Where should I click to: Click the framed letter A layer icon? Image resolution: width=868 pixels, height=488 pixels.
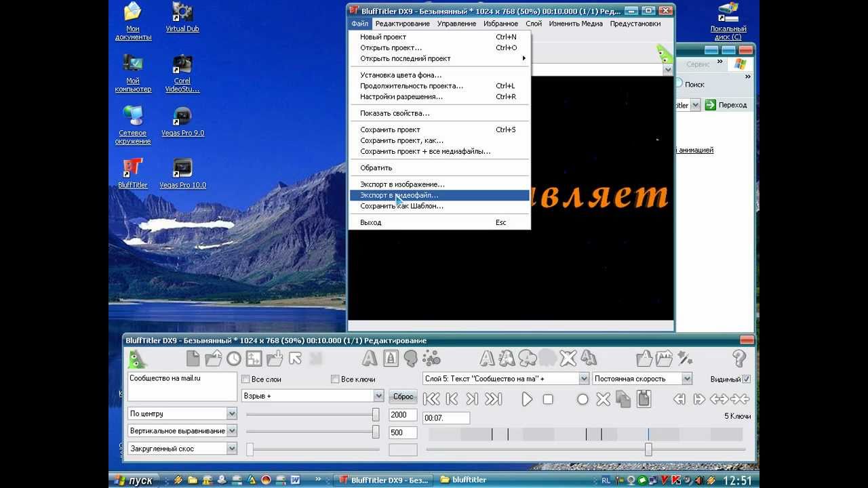(x=391, y=358)
